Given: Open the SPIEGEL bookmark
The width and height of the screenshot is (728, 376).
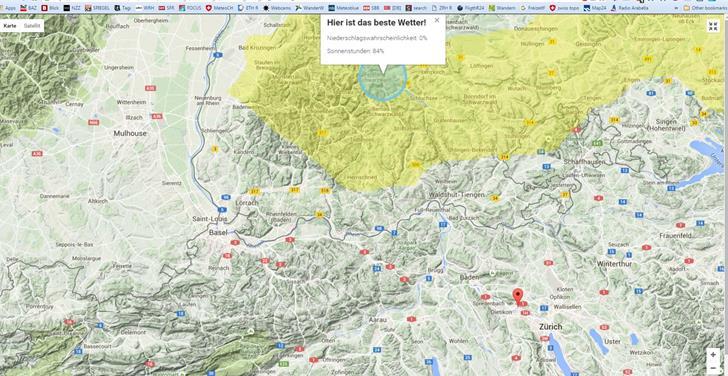Looking at the screenshot, I should (97, 8).
